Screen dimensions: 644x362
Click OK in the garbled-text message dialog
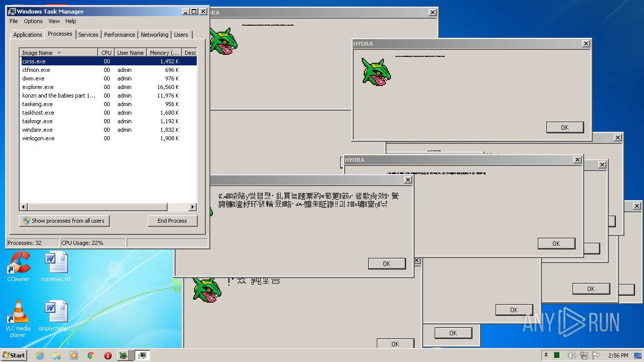click(x=387, y=263)
